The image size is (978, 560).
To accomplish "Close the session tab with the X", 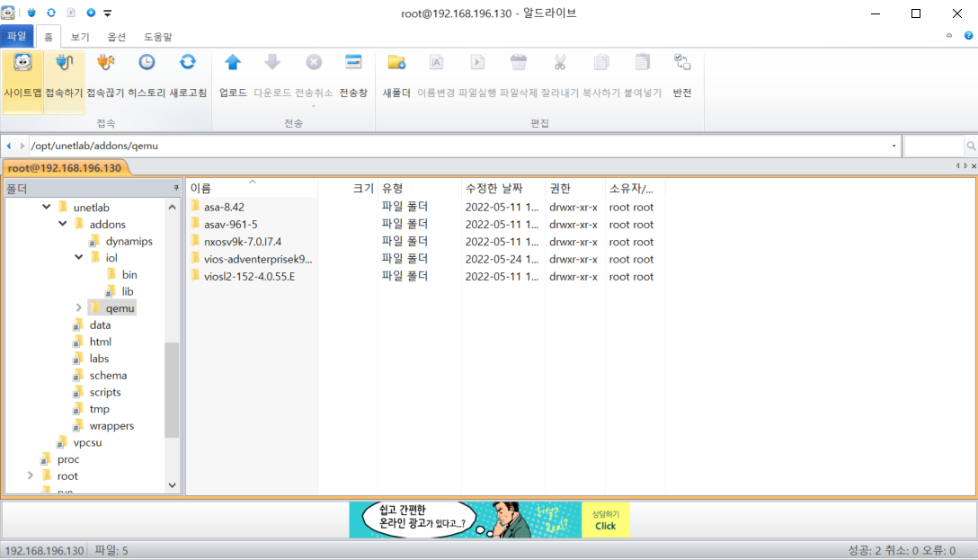I will point(974,166).
